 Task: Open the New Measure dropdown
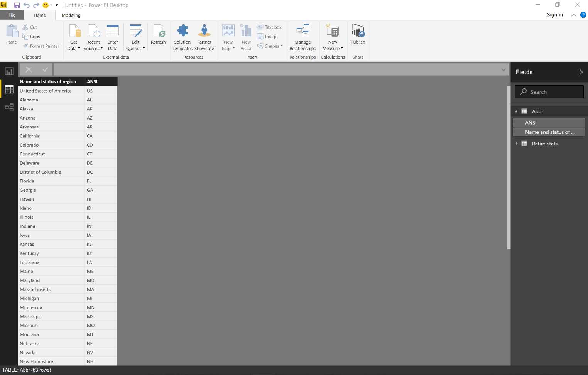(x=333, y=37)
